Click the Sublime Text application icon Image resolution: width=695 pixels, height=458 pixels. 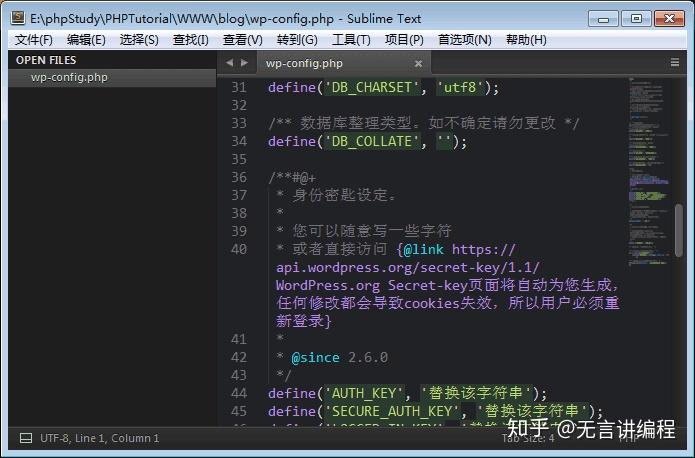[18, 18]
